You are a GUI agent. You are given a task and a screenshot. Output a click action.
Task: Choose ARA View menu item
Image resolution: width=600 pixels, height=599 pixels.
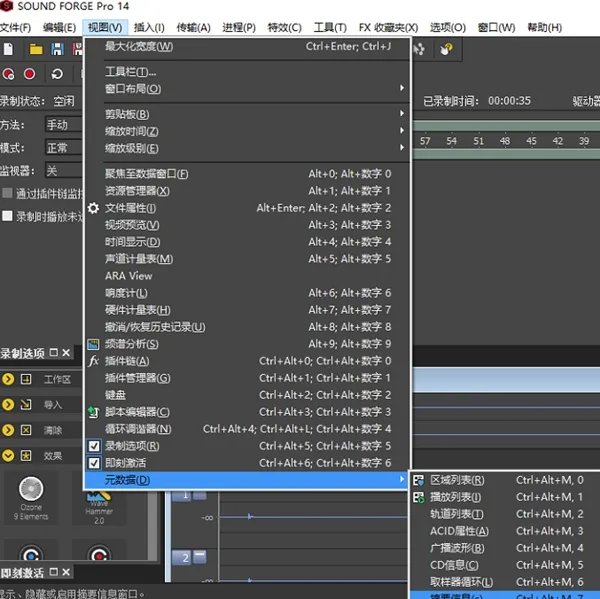(247, 276)
